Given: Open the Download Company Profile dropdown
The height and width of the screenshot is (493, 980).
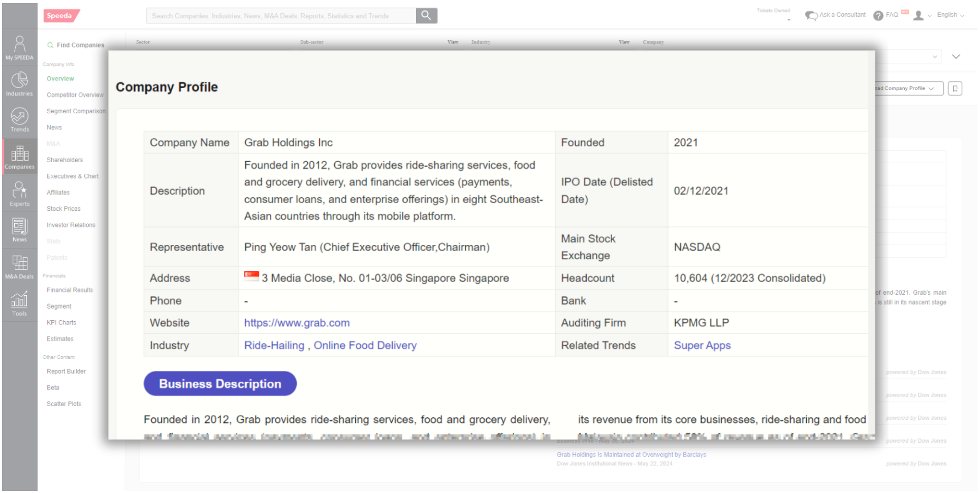Looking at the screenshot, I should point(908,88).
